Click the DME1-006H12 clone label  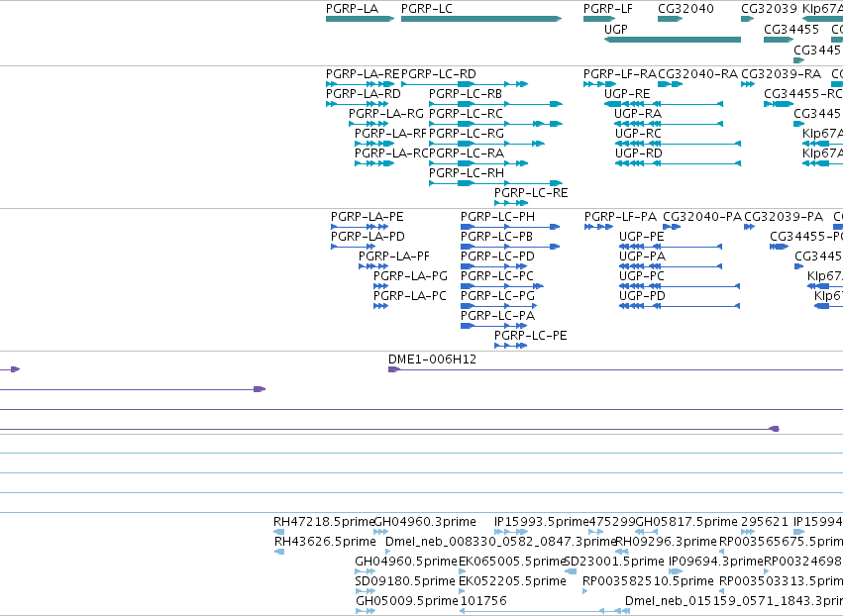(432, 359)
